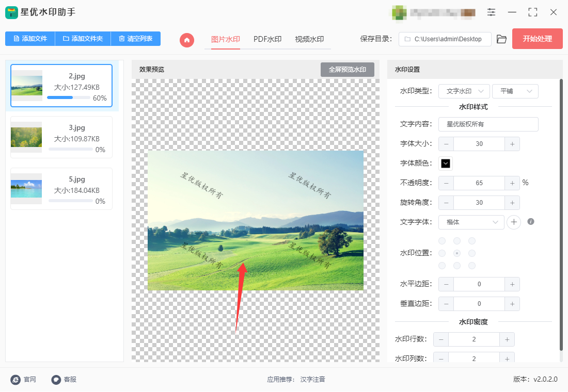Click version text v2.0.2.0

coord(545,379)
